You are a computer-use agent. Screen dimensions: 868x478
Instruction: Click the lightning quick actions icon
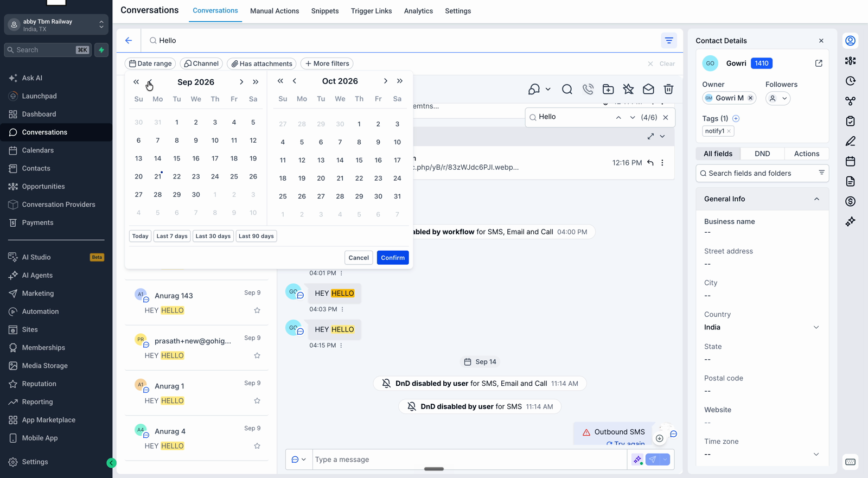[x=101, y=50]
